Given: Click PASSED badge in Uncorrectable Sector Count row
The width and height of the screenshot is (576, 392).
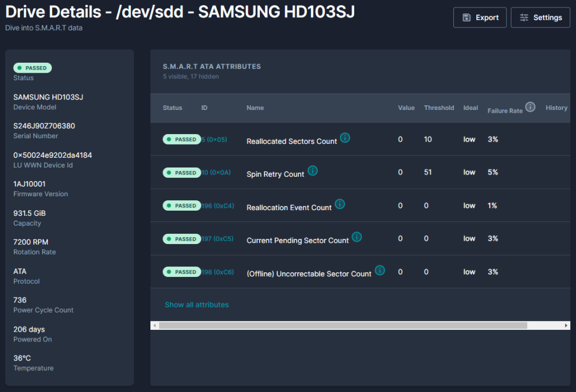Looking at the screenshot, I should click(182, 272).
